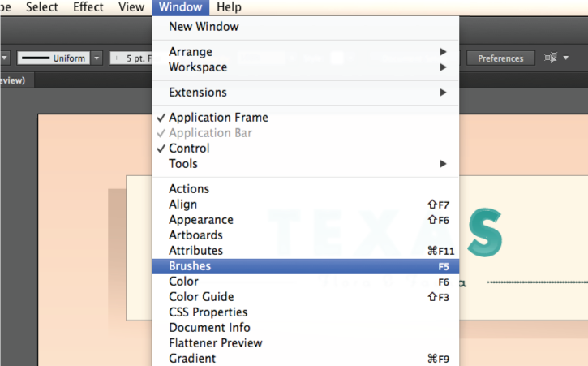Open the dropdown arrow next to align icon
Image resolution: width=588 pixels, height=366 pixels.
[566, 58]
